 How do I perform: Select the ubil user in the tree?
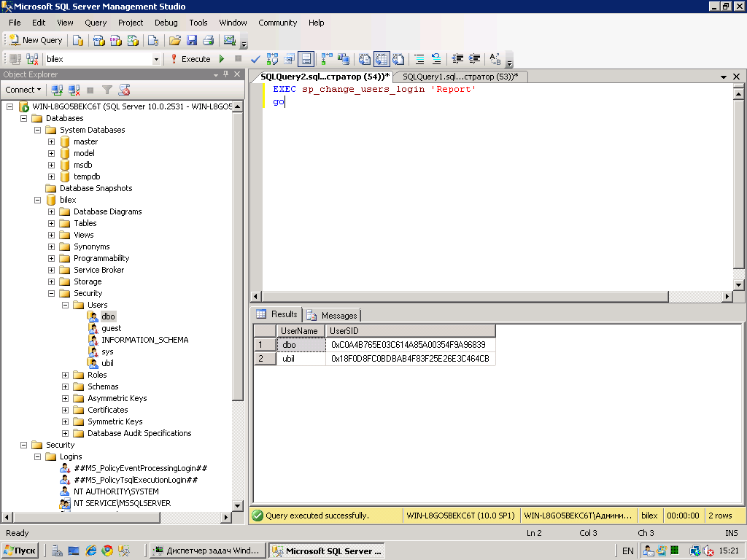tap(108, 363)
